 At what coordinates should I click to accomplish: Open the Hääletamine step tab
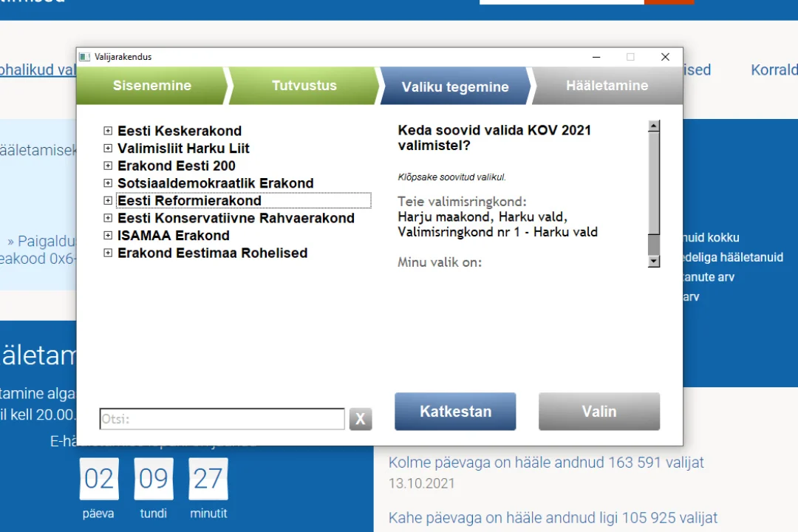point(607,86)
